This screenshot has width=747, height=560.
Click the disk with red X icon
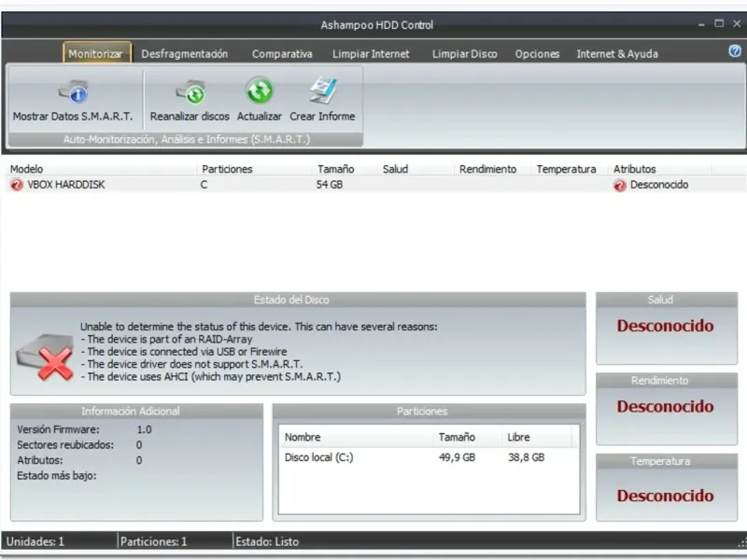[44, 357]
